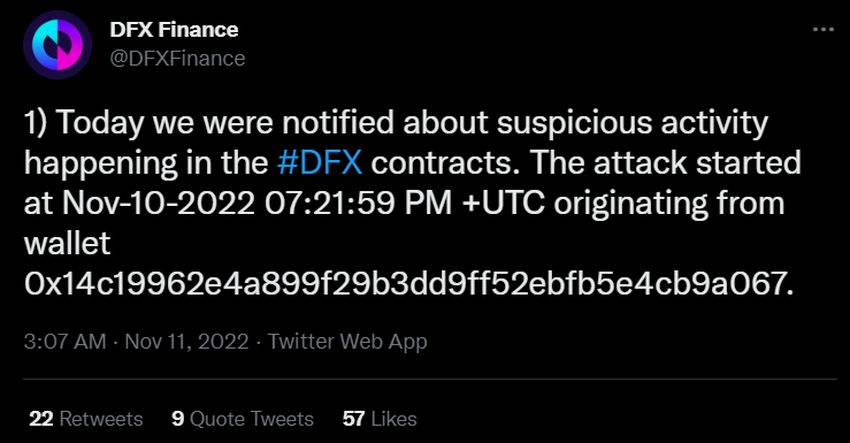This screenshot has height=443, width=850.
Task: Visit the @DFXFinance handle link
Action: pos(176,58)
